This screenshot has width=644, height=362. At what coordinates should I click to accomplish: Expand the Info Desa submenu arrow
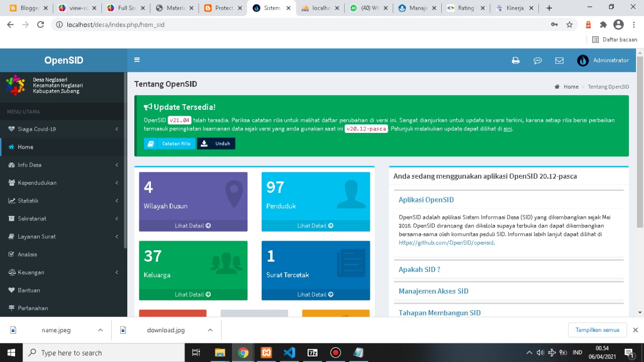(117, 165)
